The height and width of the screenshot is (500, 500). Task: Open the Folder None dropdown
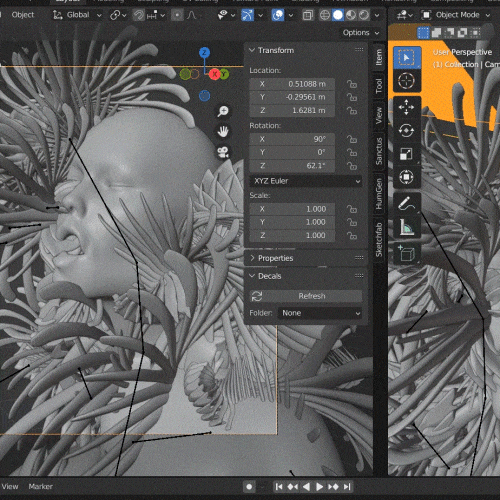[x=320, y=313]
